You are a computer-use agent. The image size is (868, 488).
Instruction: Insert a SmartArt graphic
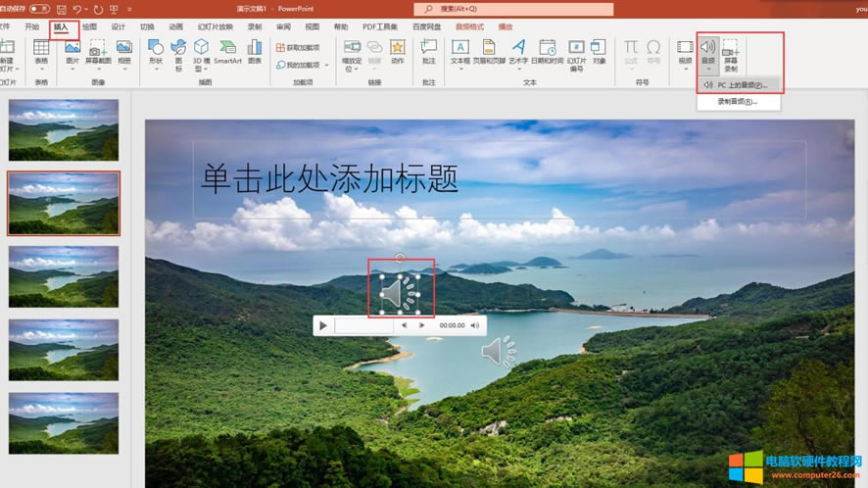pyautogui.click(x=227, y=51)
